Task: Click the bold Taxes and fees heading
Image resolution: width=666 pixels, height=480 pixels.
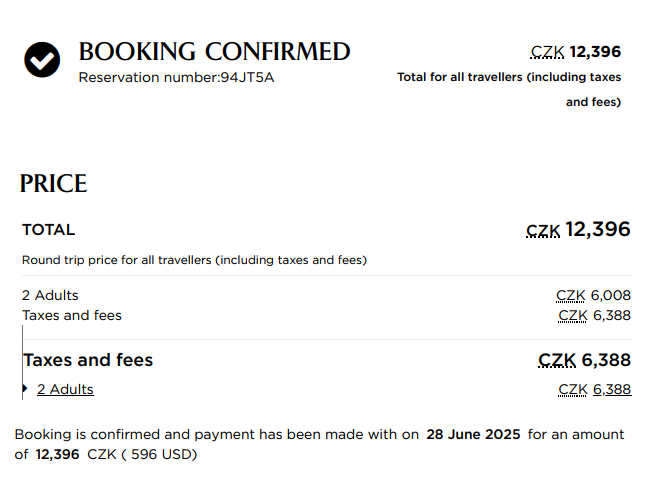Action: pyautogui.click(x=88, y=360)
